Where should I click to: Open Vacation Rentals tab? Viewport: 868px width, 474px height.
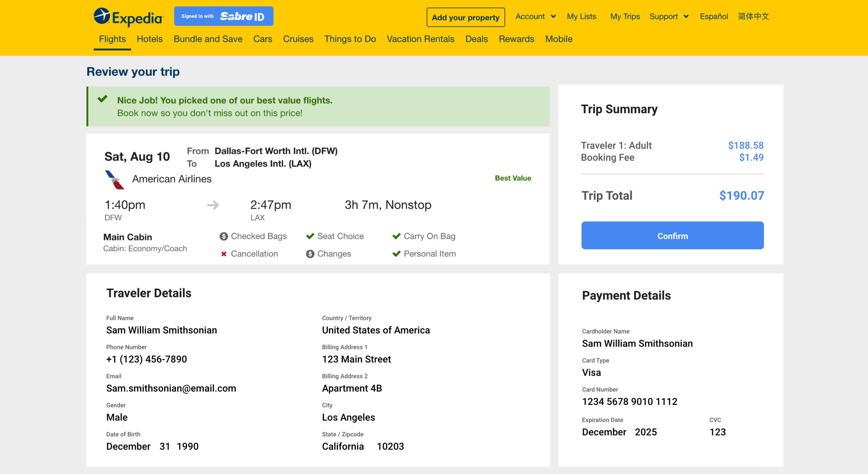coord(420,39)
